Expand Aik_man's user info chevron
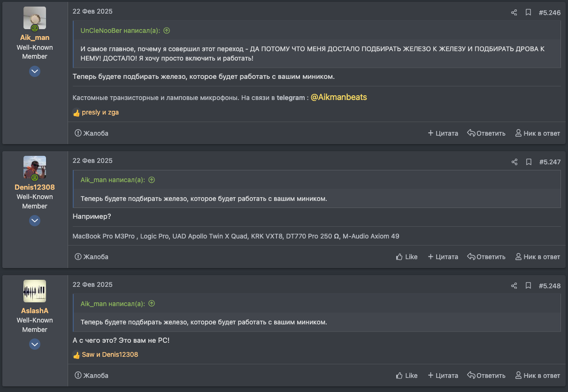 click(x=35, y=71)
